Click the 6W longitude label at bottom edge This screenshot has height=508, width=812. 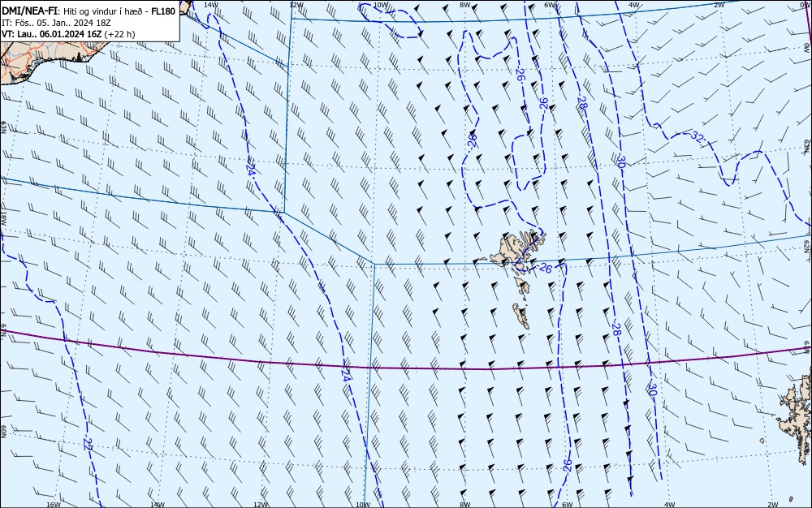567,505
